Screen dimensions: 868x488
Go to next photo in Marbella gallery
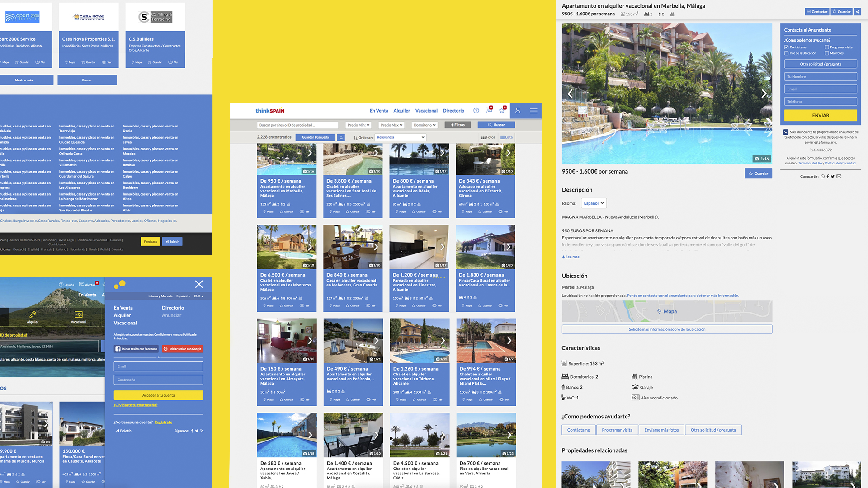click(764, 94)
